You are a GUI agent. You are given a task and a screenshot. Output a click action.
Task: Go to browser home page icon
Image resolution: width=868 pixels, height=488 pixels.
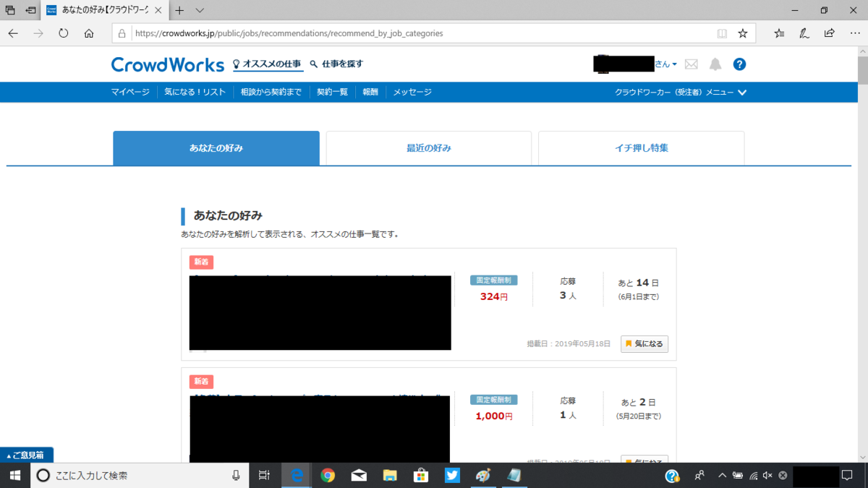pyautogui.click(x=89, y=33)
